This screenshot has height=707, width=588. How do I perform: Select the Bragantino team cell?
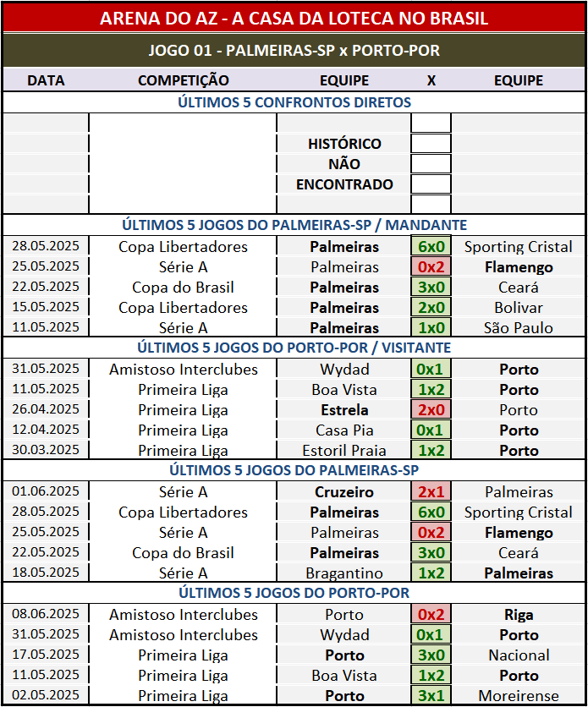tap(344, 573)
